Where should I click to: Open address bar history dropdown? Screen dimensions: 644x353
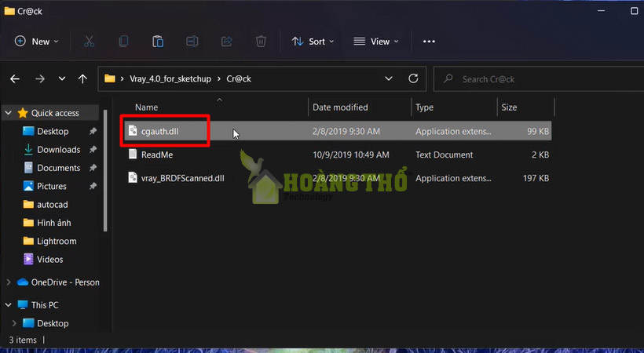(389, 78)
